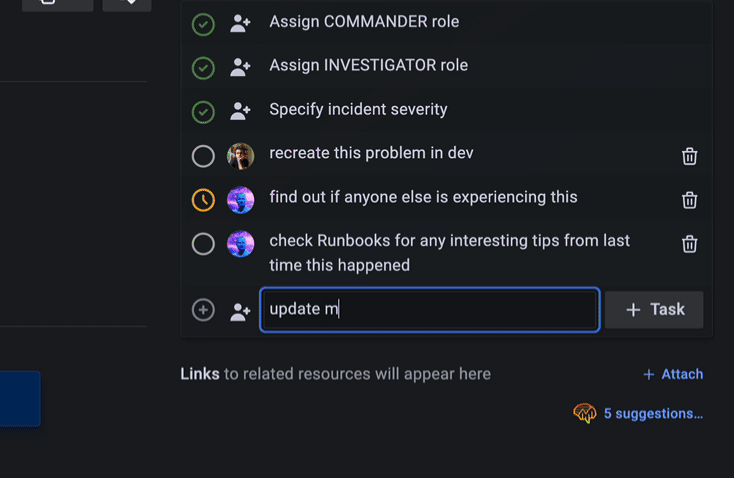Click assign-user icon beside Assign COMMANDER role
This screenshot has height=478, width=734.
[x=240, y=23]
